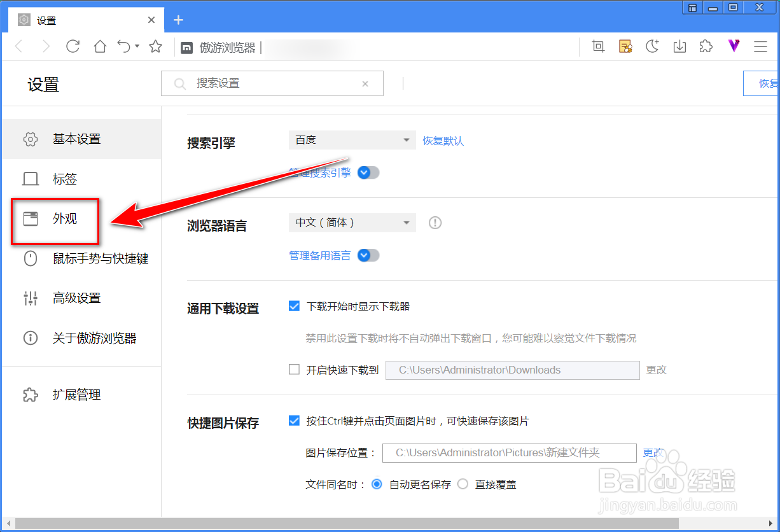Click the 外观 window icon
The height and width of the screenshot is (532, 780).
point(31,219)
